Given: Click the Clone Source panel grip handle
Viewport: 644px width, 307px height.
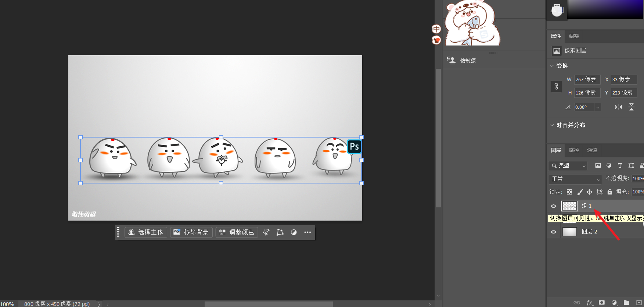Looking at the screenshot, I should [494, 53].
